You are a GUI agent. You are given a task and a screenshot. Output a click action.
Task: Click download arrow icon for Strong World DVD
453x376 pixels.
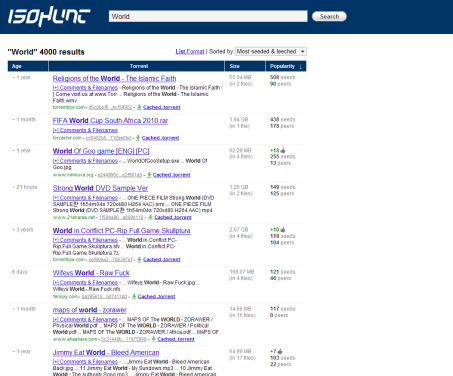click(150, 217)
